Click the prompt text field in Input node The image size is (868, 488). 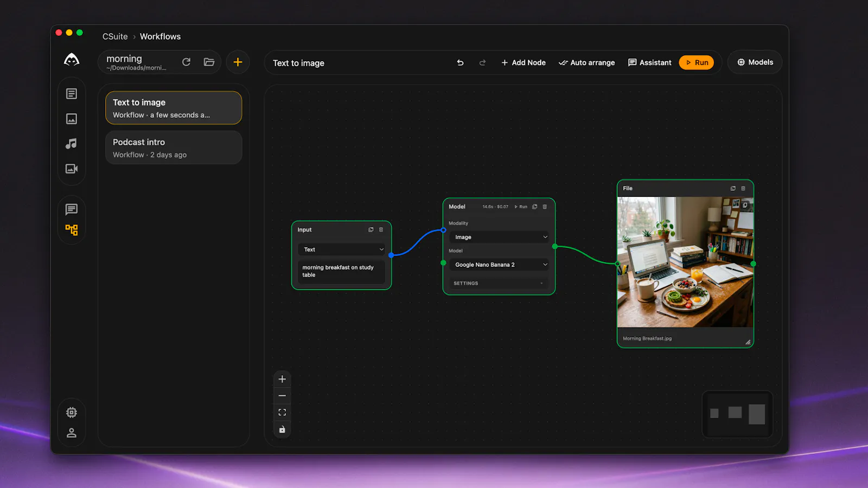pos(342,272)
